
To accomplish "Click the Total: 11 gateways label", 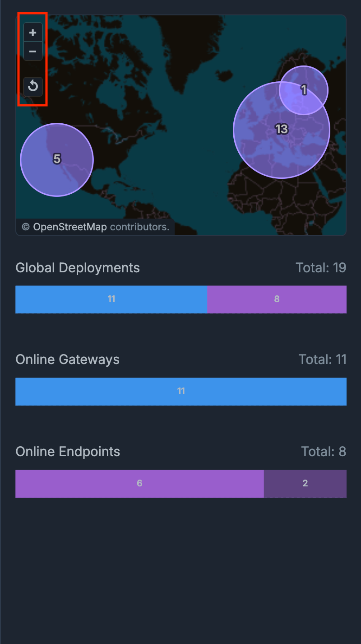I will 322,360.
